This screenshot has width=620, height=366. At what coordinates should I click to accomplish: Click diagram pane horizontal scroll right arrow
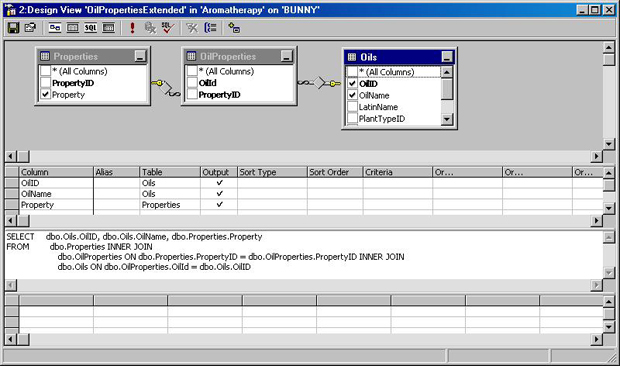(597, 157)
